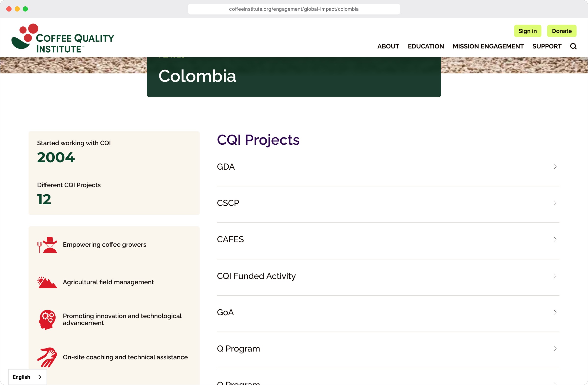The image size is (588, 385).
Task: Click the Agricultural field management mountain icon
Action: coord(47,282)
